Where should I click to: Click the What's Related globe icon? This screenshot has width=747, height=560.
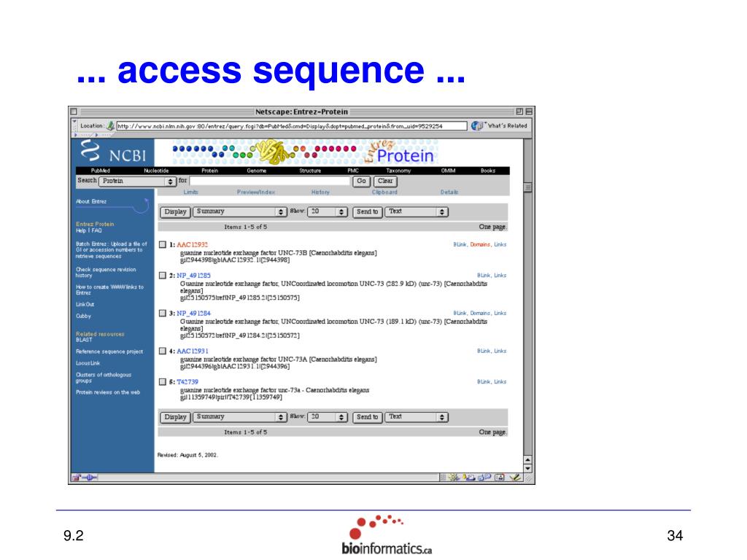point(477,125)
